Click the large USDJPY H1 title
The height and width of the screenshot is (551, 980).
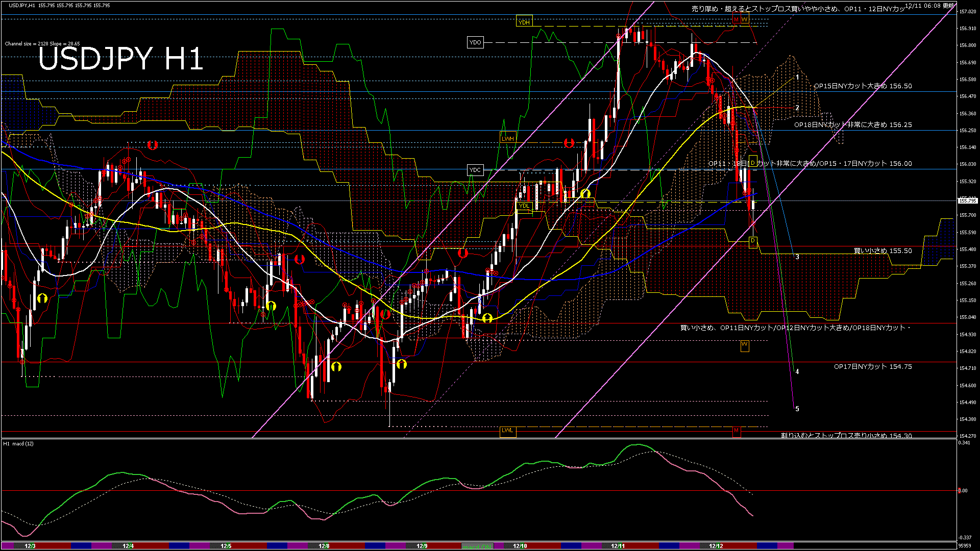click(x=120, y=59)
